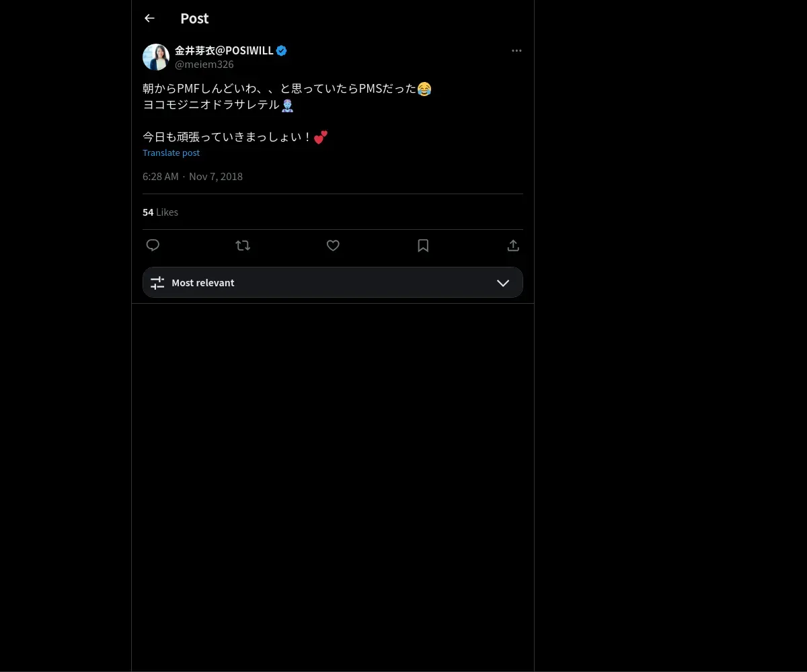
Task: Repost this post using the arrows icon
Action: (x=243, y=245)
